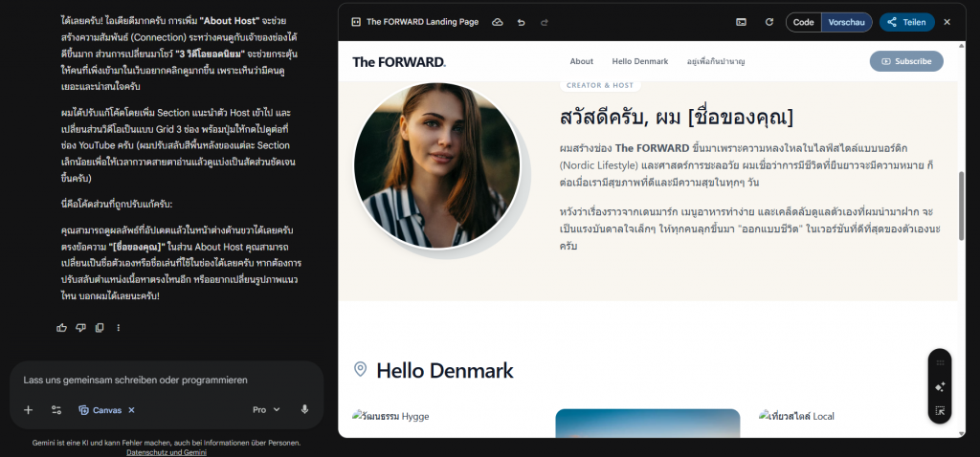The image size is (980, 457).
Task: Open the three-dot more options menu
Action: 119,328
